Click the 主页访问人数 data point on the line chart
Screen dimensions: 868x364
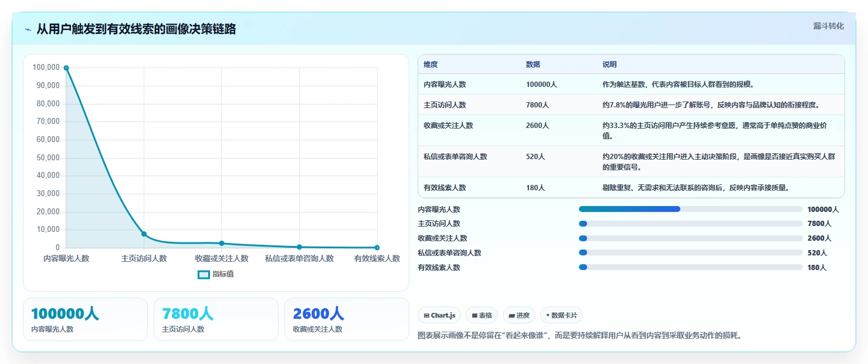click(144, 234)
